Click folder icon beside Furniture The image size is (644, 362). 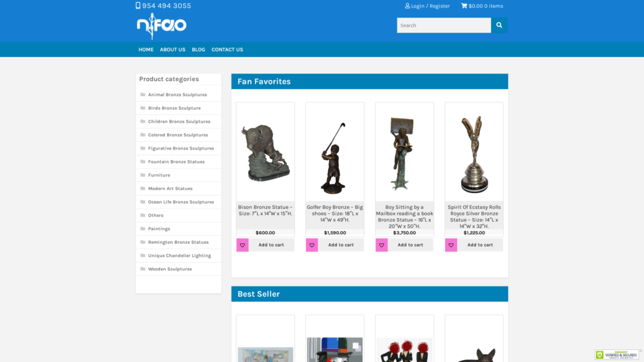coord(143,175)
